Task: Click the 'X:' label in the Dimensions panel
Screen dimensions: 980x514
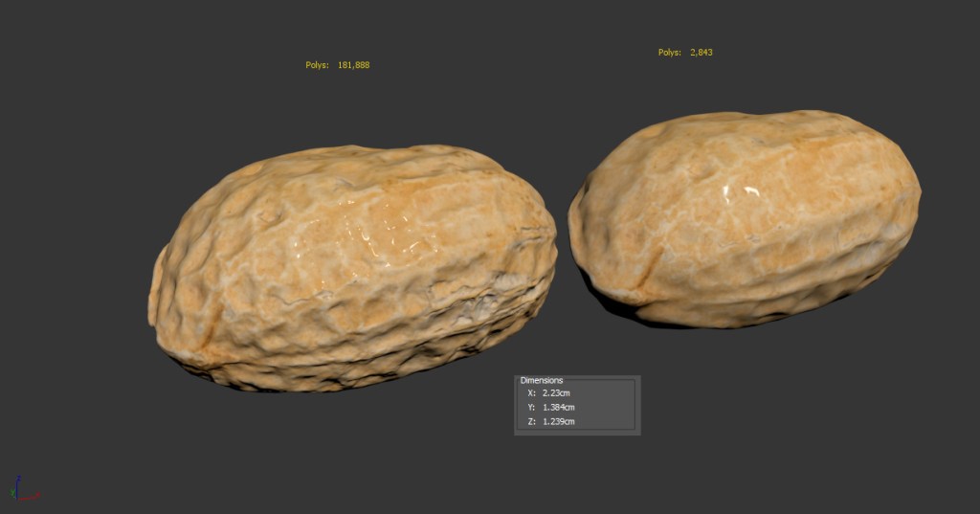Action: (531, 392)
